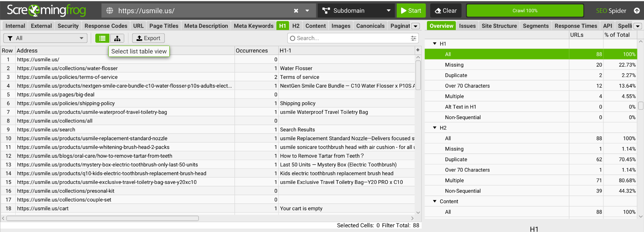This screenshot has height=232, width=644.
Task: Add column with the plus icon
Action: 418,50
